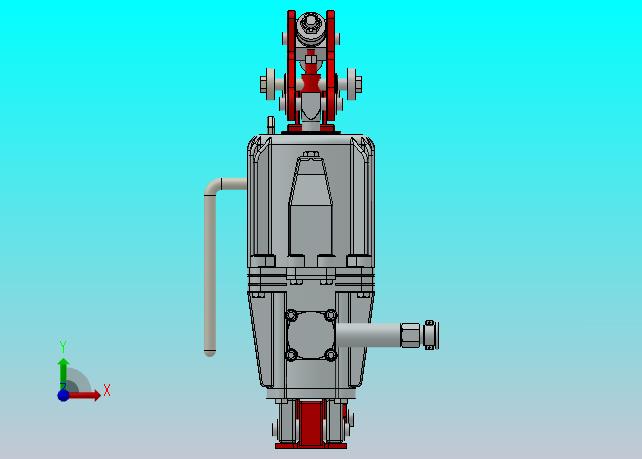Click the green Y axis arrow of the triad
This screenshot has width=642, height=459.
(63, 374)
